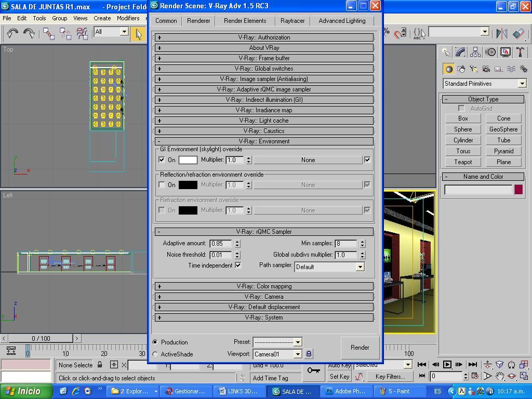Screen dimensions: 532x399
Task: Select the ActiveShade radio button
Action: pyautogui.click(x=155, y=354)
